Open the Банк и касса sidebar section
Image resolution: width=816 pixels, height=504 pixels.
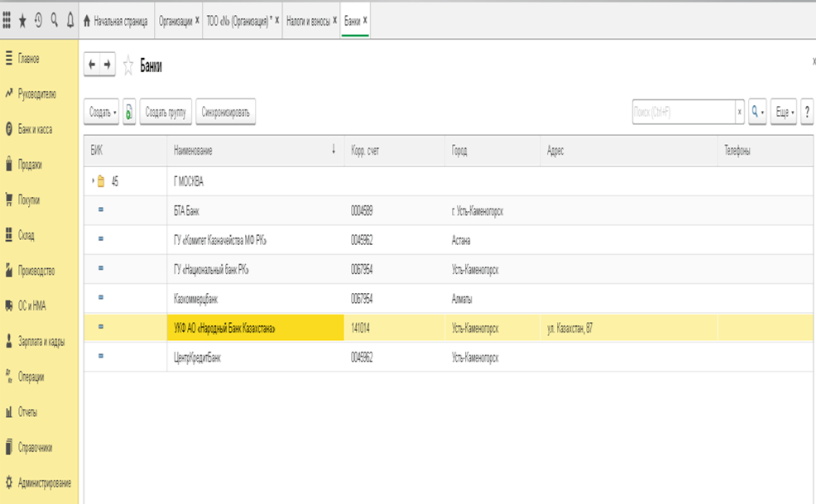[x=35, y=130]
